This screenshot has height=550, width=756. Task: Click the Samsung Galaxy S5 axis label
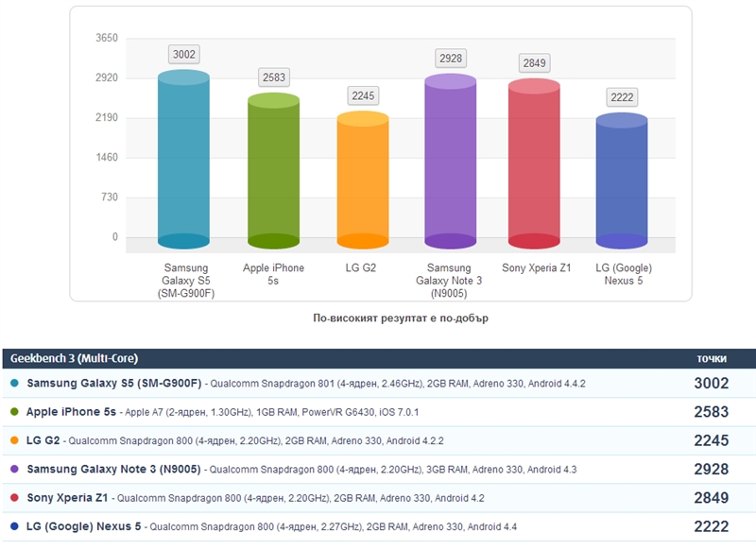(x=185, y=281)
